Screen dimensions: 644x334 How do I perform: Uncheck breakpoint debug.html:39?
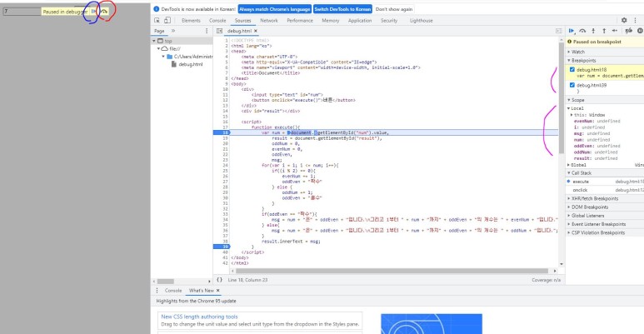point(572,85)
